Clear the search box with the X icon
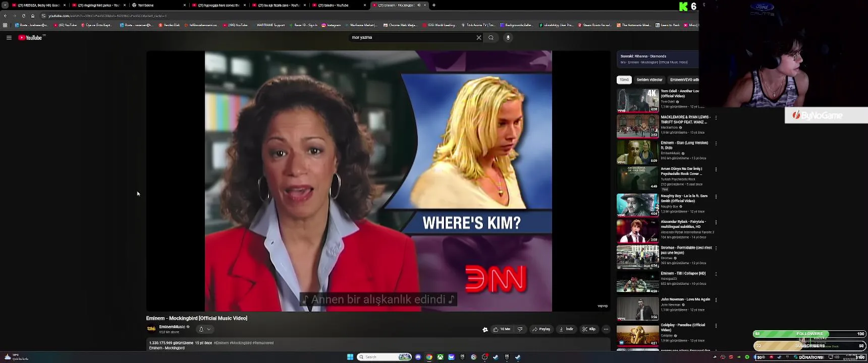This screenshot has width=868, height=363. (x=479, y=37)
